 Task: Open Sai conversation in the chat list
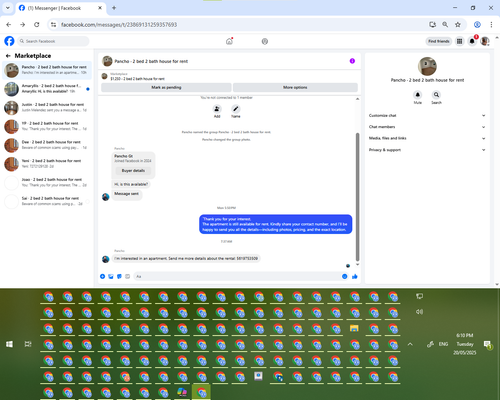[x=47, y=201]
